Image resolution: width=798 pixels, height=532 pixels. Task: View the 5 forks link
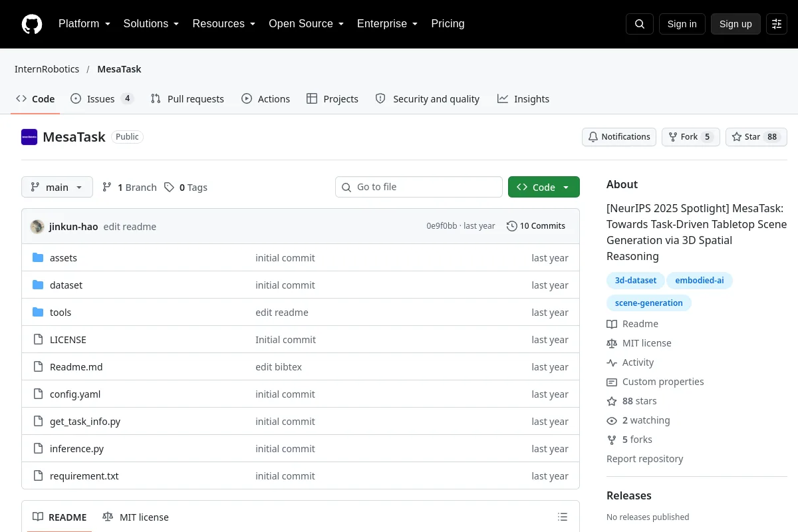pos(629,440)
